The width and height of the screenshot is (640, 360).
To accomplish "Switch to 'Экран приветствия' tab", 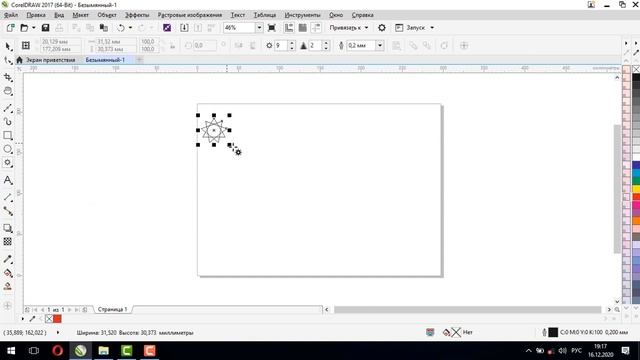I will (x=51, y=60).
